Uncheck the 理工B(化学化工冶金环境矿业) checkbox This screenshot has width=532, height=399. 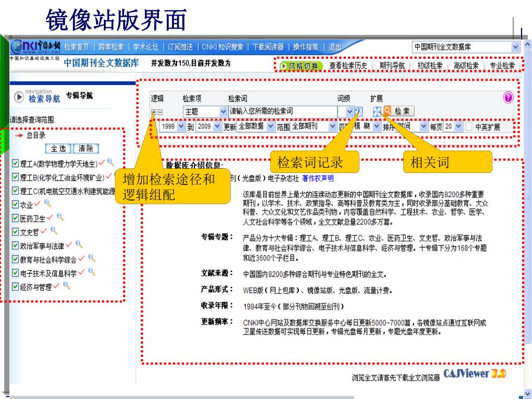pyautogui.click(x=15, y=177)
